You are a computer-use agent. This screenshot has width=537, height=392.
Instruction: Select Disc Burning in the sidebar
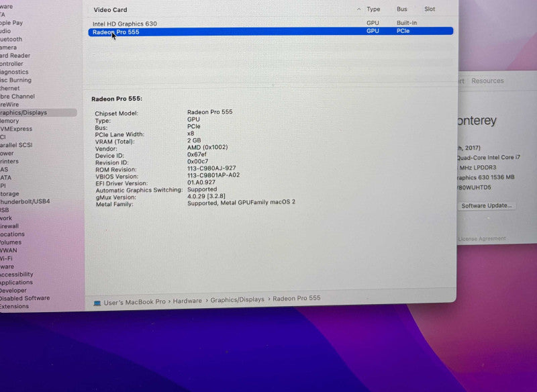tap(15, 80)
